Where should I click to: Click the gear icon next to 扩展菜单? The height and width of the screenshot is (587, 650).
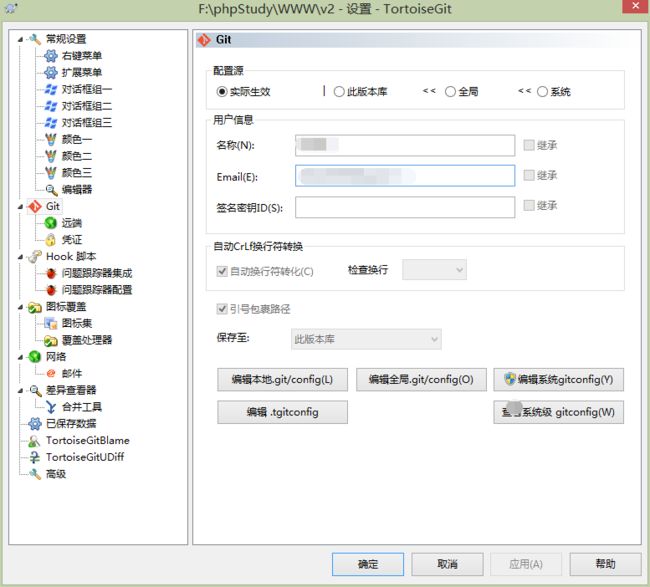pyautogui.click(x=51, y=72)
